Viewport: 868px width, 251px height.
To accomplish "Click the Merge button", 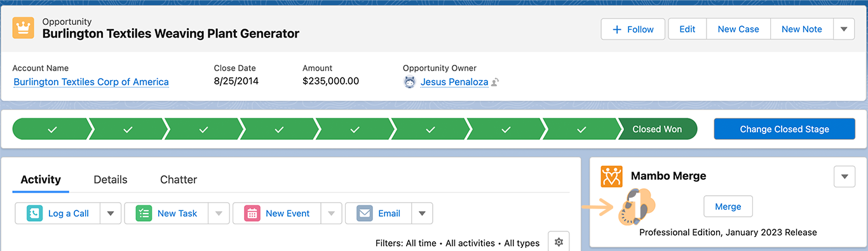I will pos(728,207).
